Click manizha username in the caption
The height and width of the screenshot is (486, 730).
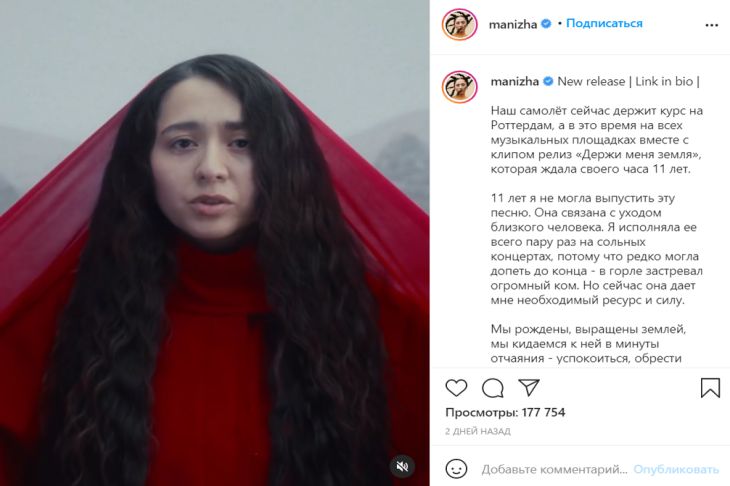tap(514, 81)
